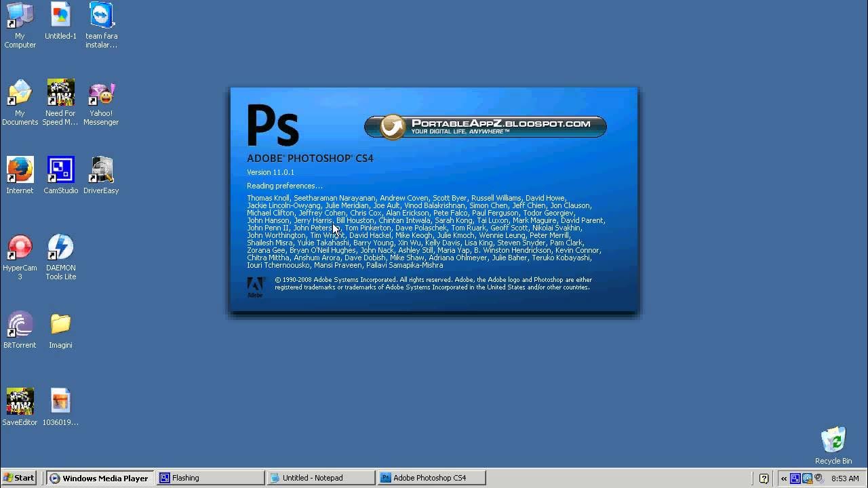Click the 8:53 AM clock

pos(845,479)
